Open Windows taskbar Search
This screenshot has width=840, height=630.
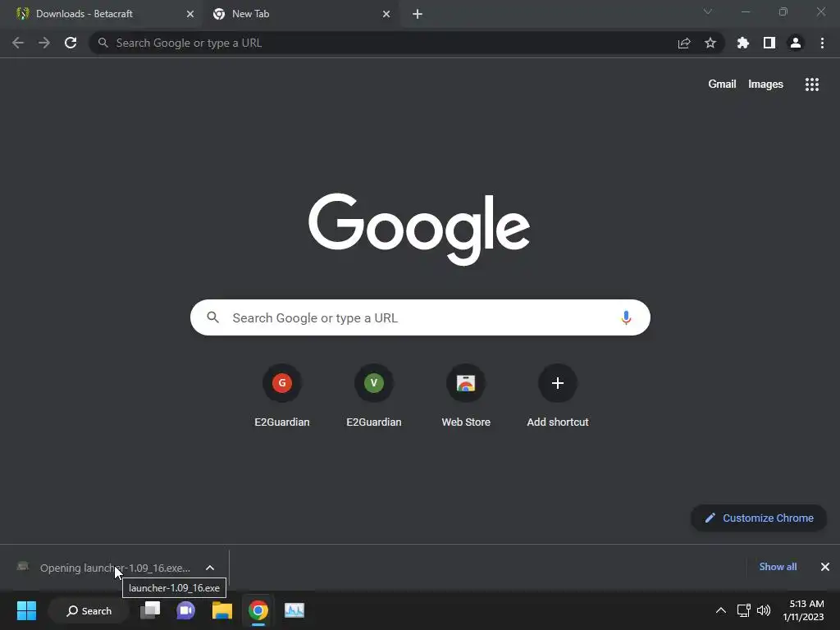tap(89, 610)
